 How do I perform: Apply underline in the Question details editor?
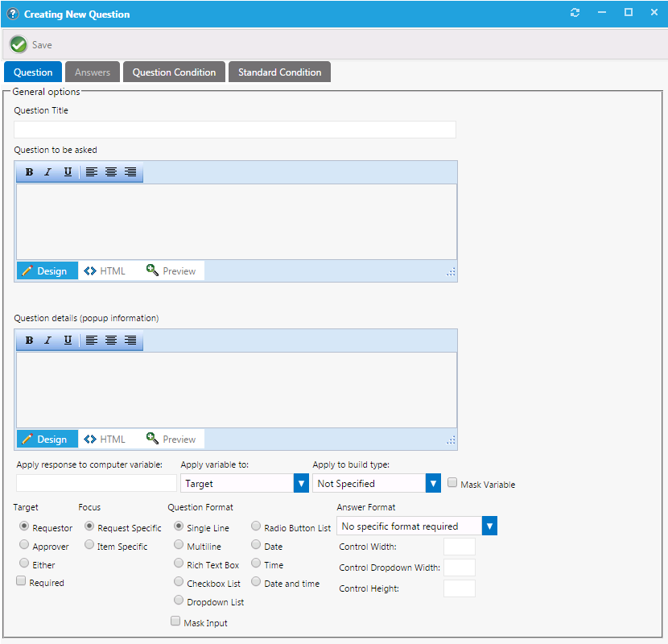tap(68, 340)
